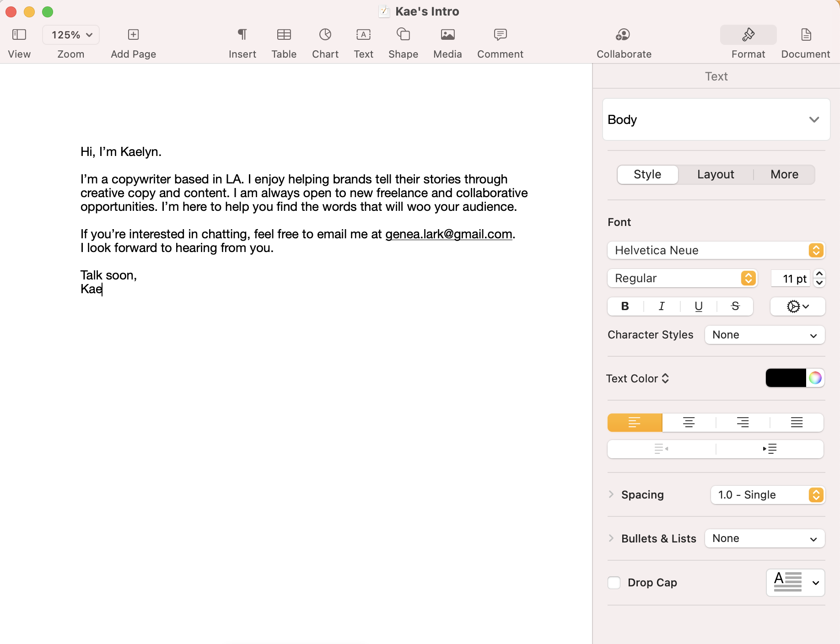This screenshot has height=644, width=840.
Task: Open the line Spacing dropdown
Action: (768, 495)
